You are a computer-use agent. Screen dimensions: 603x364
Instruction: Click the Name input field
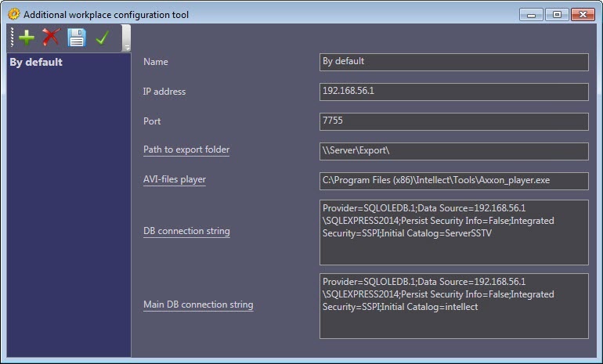453,62
